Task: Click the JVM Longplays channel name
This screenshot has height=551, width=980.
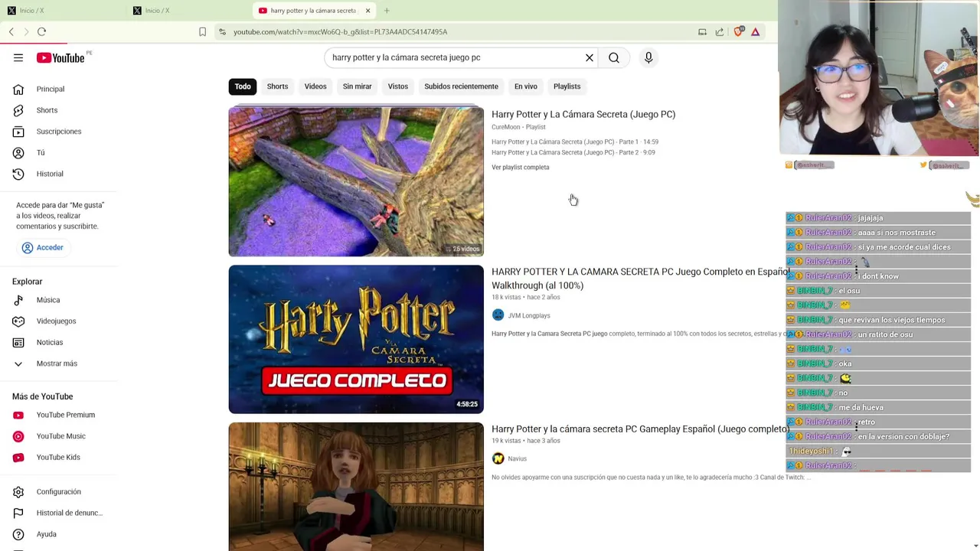Action: pyautogui.click(x=529, y=315)
